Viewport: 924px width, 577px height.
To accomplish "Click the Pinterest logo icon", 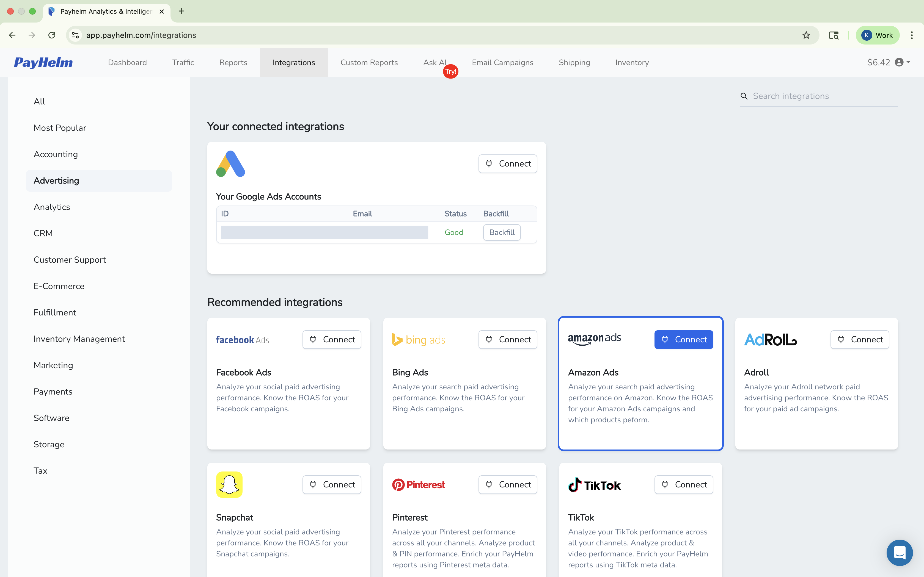I will click(399, 484).
